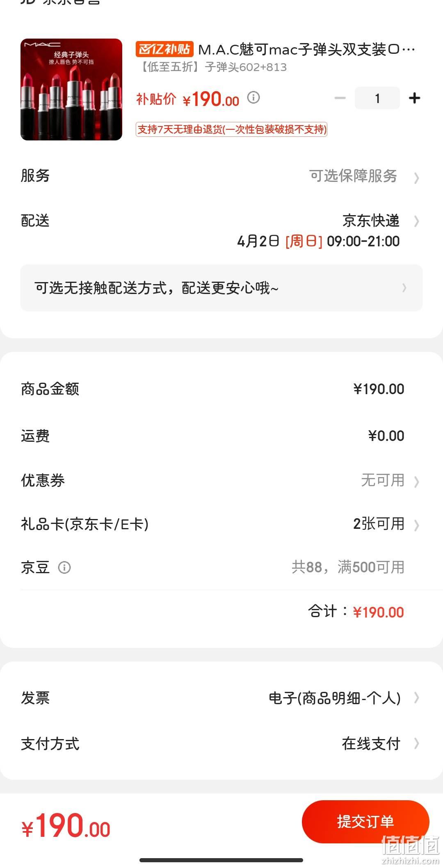Change 支付方式 payment method
This screenshot has width=443, height=868.
click(221, 744)
